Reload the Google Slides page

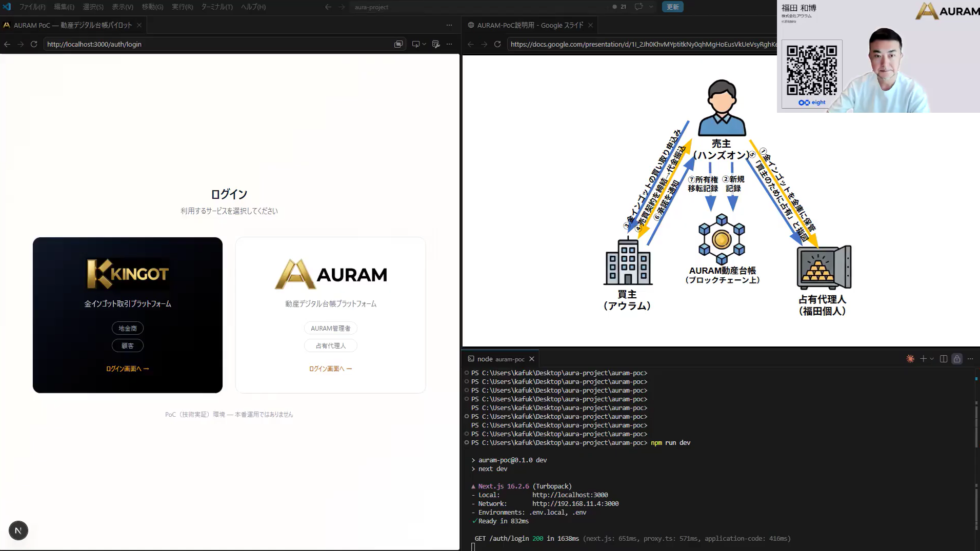point(497,44)
